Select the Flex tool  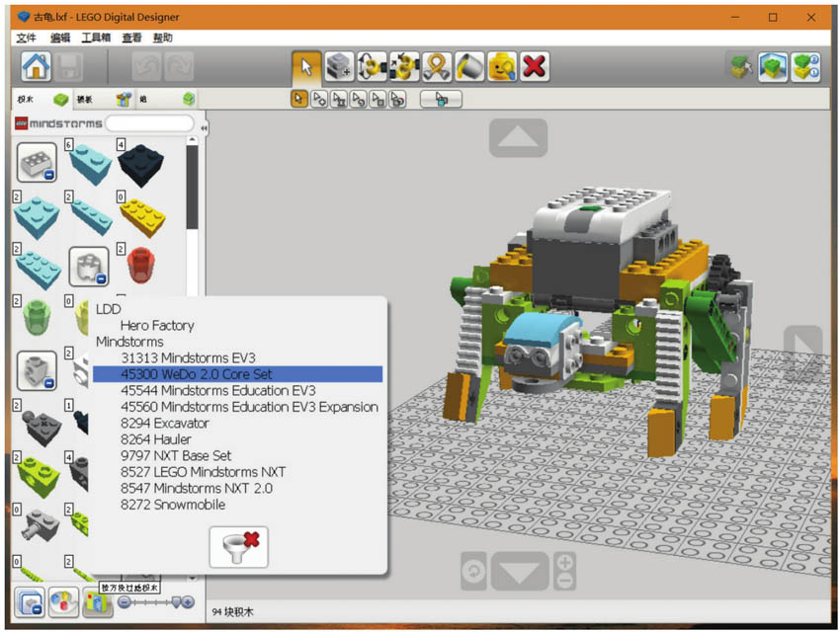tap(437, 67)
